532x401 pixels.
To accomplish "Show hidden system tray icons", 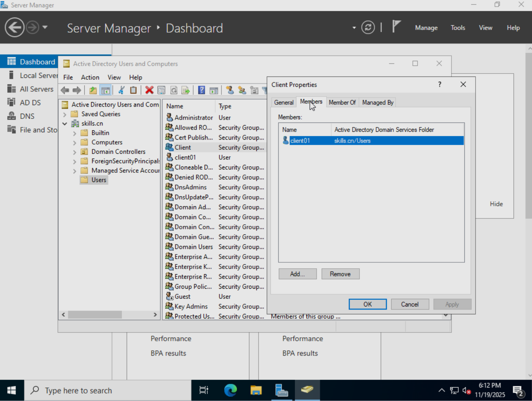I will point(442,390).
